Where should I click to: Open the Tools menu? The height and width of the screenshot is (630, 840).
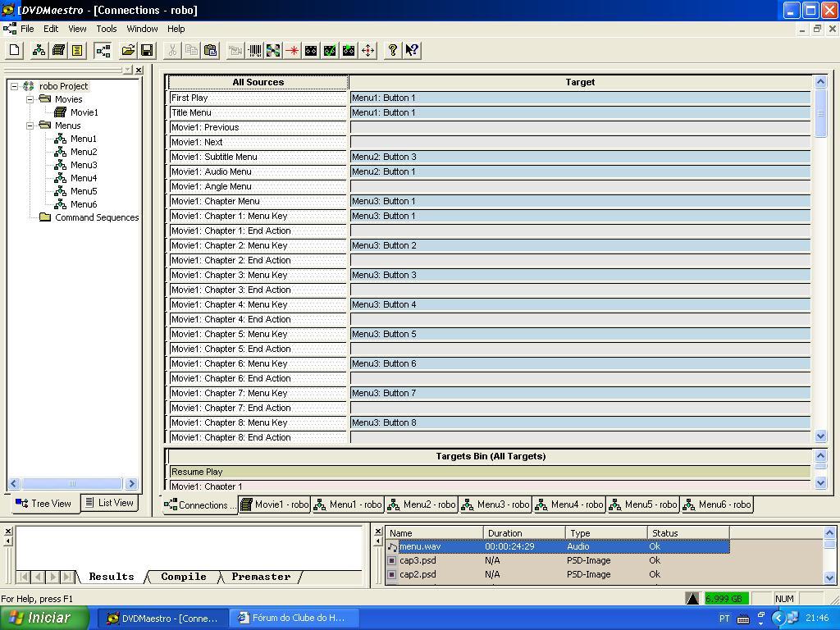(106, 29)
